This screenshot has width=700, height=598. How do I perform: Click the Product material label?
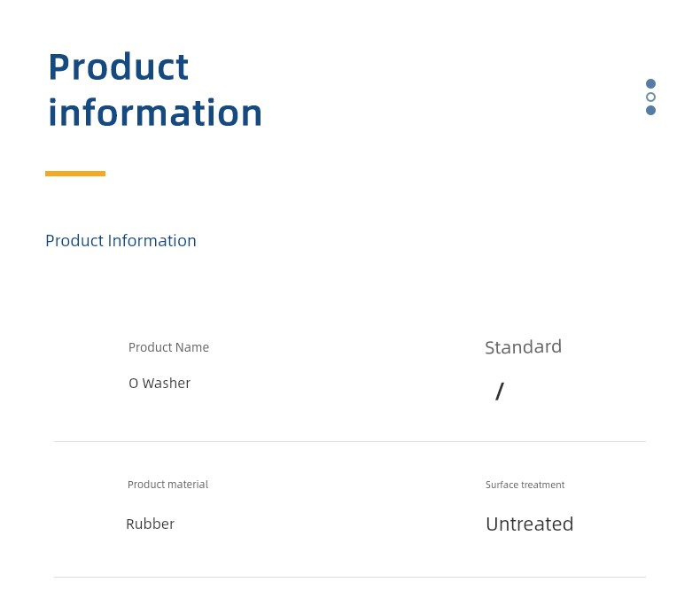pyautogui.click(x=167, y=485)
